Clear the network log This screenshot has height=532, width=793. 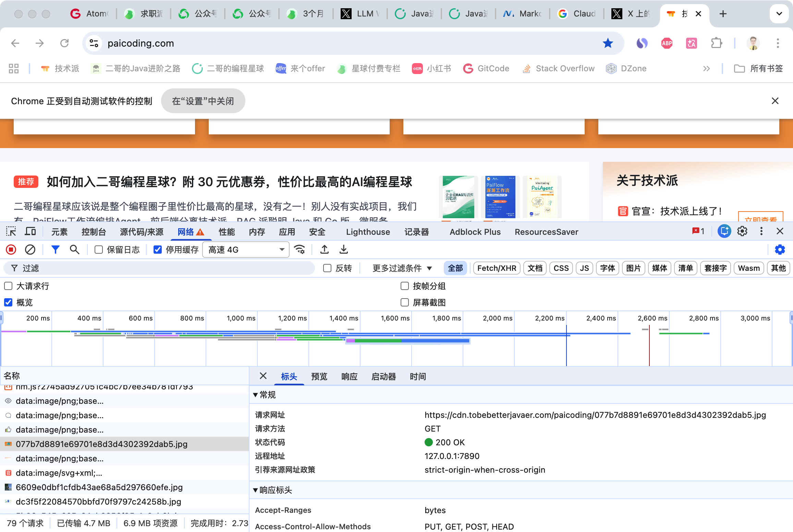click(x=30, y=250)
